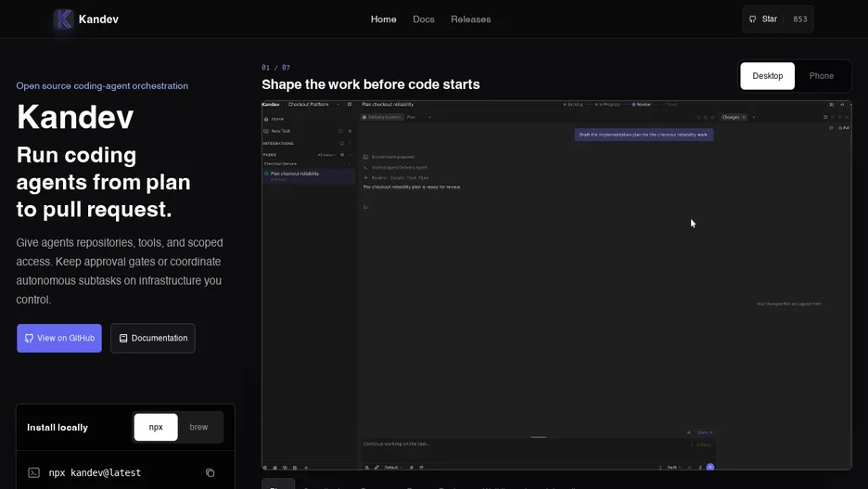Click the View on GitHub button
The image size is (868, 489).
[x=59, y=338]
